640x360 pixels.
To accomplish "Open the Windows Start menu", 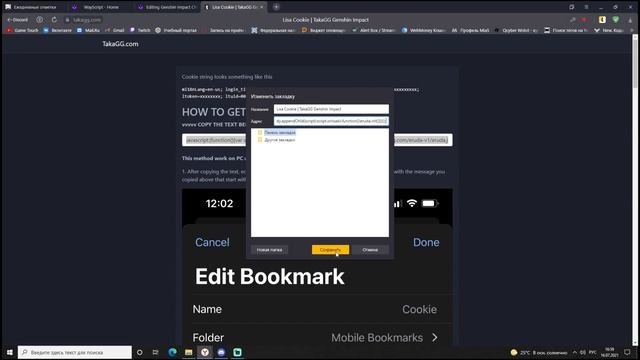I will tap(9, 352).
